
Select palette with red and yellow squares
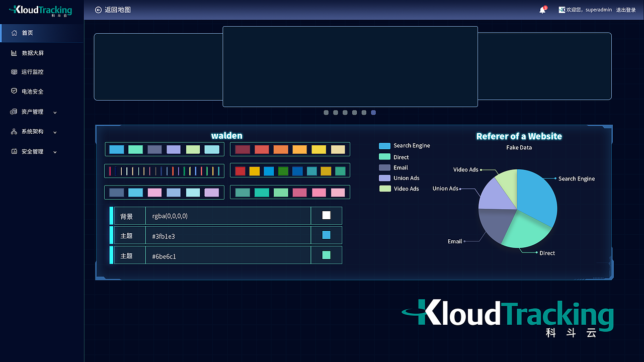tap(290, 171)
